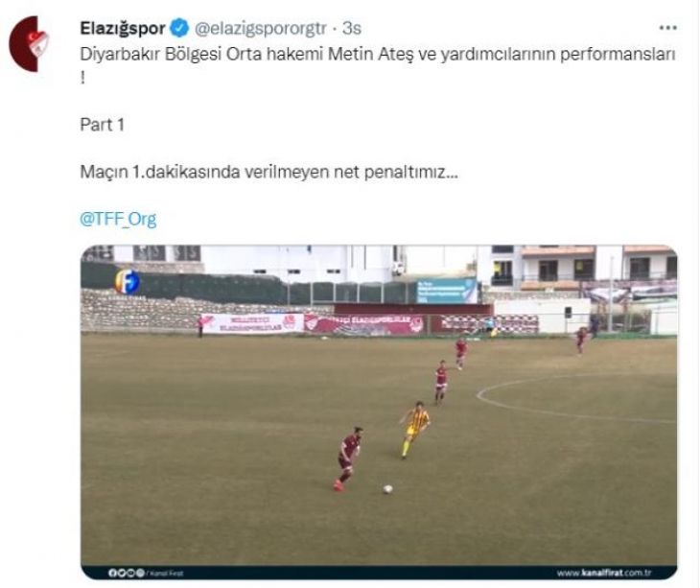Click the www.kanalfirat.com.tr text in video

(604, 573)
